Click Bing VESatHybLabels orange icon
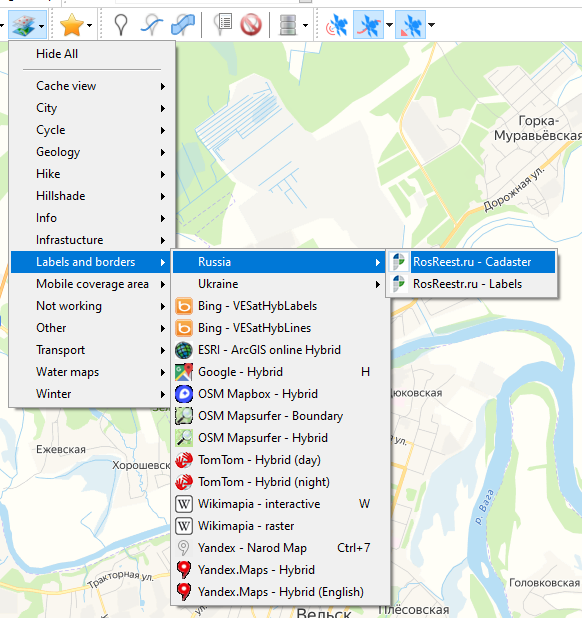The width and height of the screenshot is (582, 618). coord(184,306)
